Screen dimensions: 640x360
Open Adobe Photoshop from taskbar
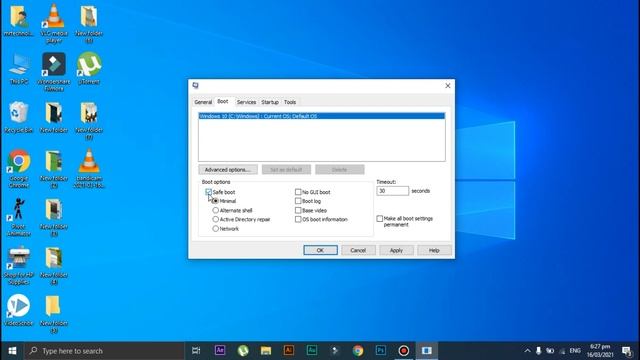[x=381, y=350]
